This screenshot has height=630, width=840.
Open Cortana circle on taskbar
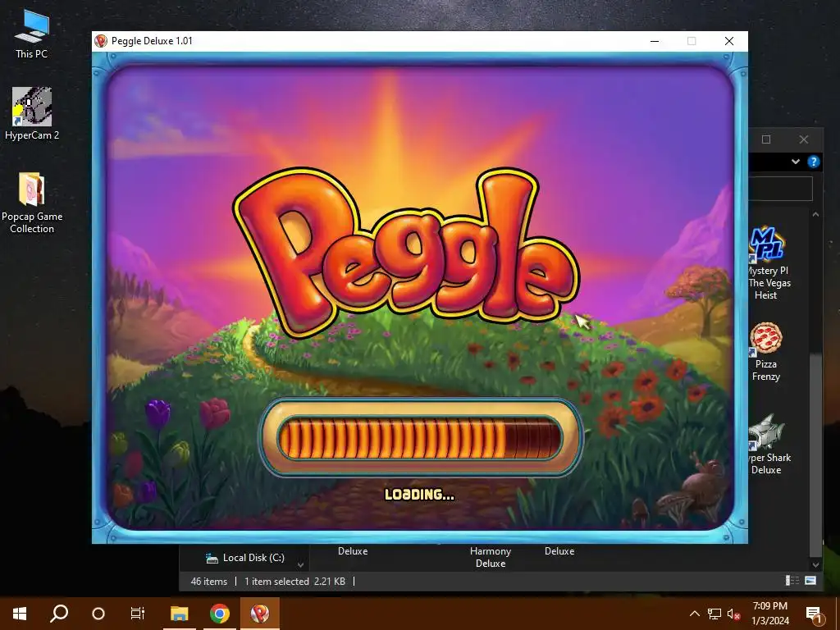click(98, 614)
